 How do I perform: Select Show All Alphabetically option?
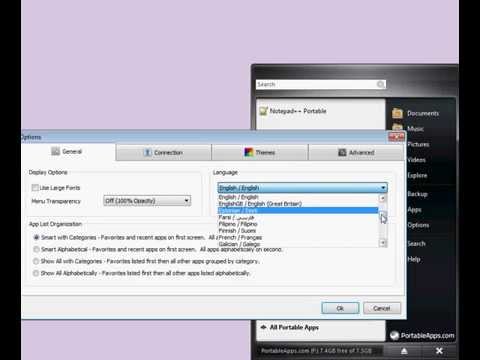pos(36,273)
